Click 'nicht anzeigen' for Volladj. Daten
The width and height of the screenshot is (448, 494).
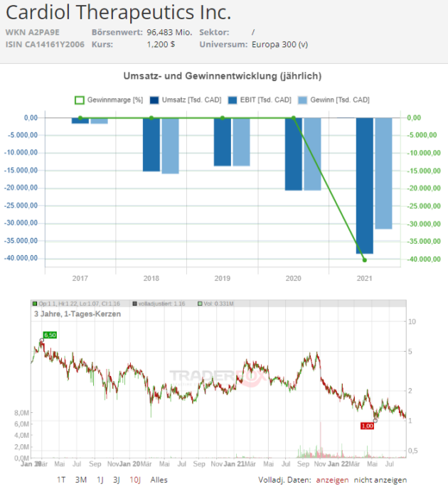[x=380, y=480]
